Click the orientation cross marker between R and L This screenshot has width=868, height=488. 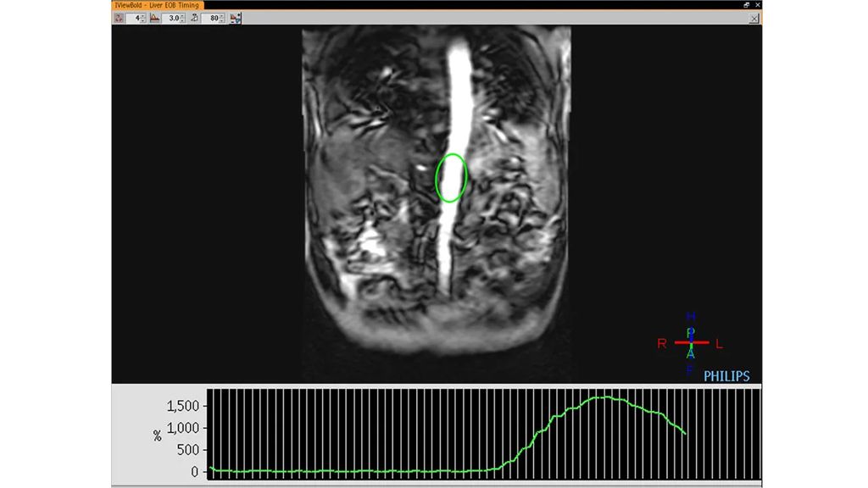(x=691, y=343)
